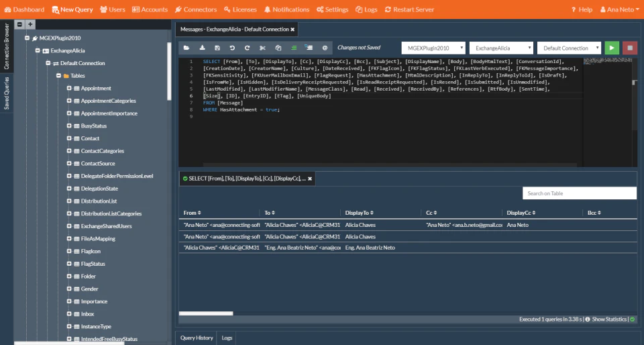Click the open folder toolbar icon
This screenshot has height=345, width=644.
tap(186, 48)
